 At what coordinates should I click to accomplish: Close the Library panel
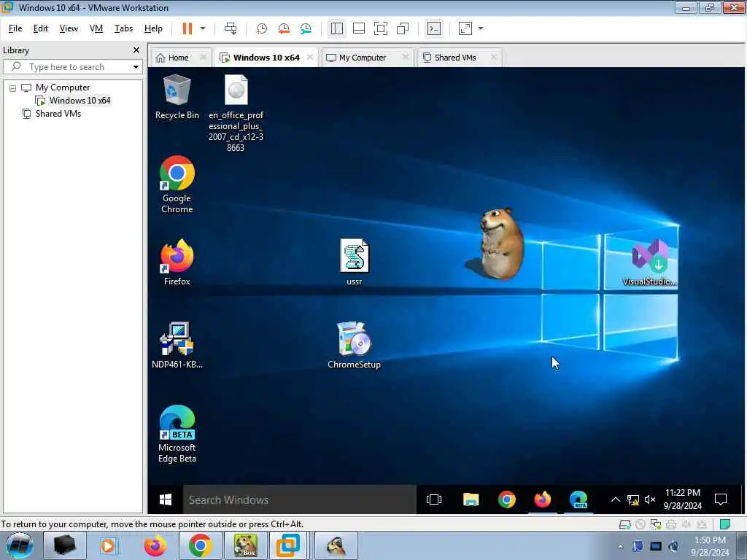[136, 50]
